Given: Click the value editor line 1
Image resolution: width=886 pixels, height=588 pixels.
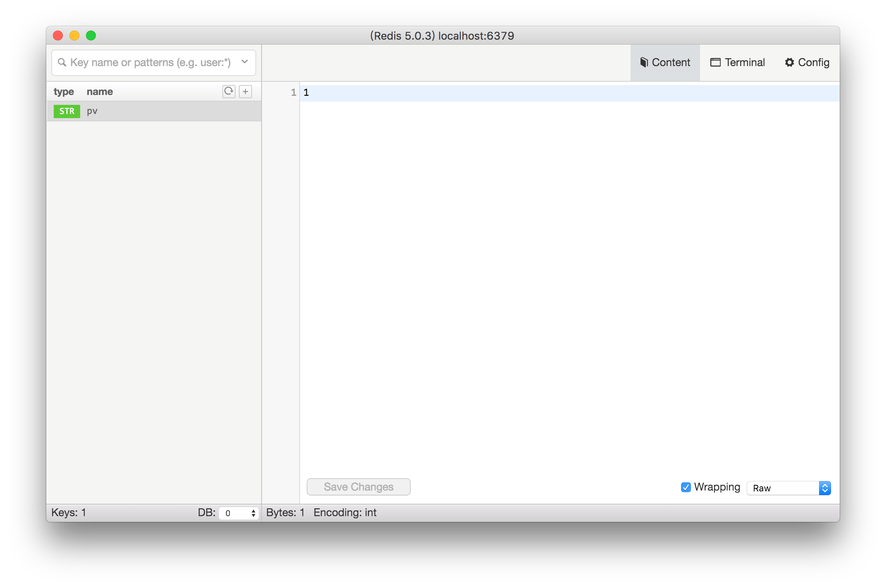Looking at the screenshot, I should click(569, 92).
